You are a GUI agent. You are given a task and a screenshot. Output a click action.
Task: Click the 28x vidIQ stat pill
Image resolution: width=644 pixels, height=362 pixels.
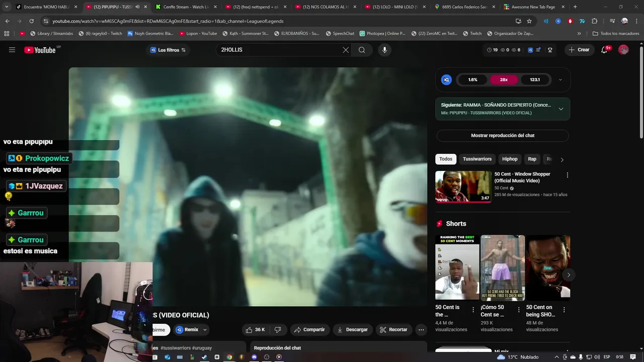(x=504, y=80)
